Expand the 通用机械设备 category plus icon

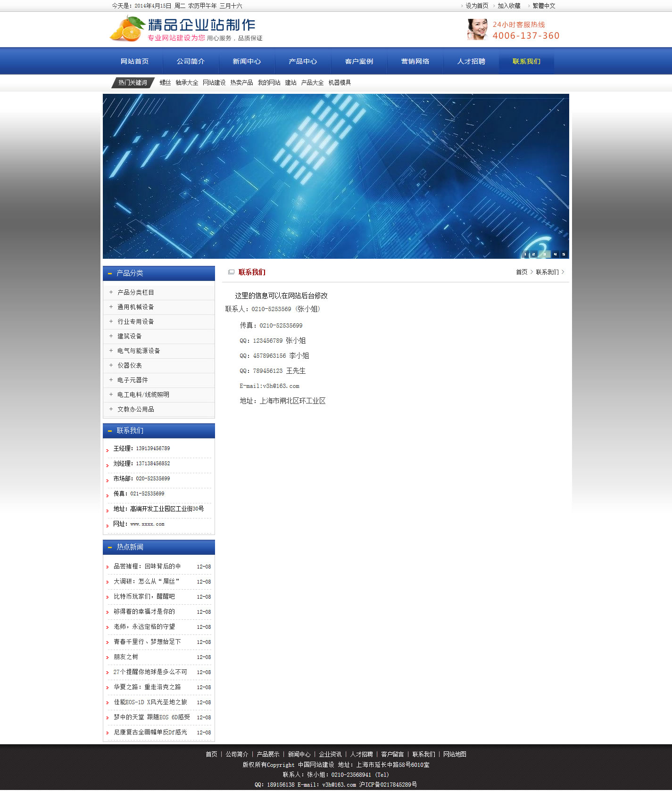point(111,307)
